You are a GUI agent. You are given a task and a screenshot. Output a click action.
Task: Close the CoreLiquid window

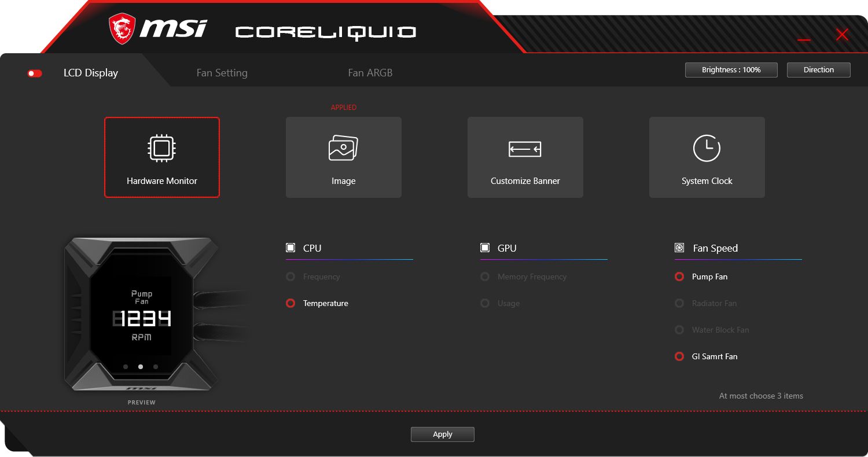tap(842, 35)
